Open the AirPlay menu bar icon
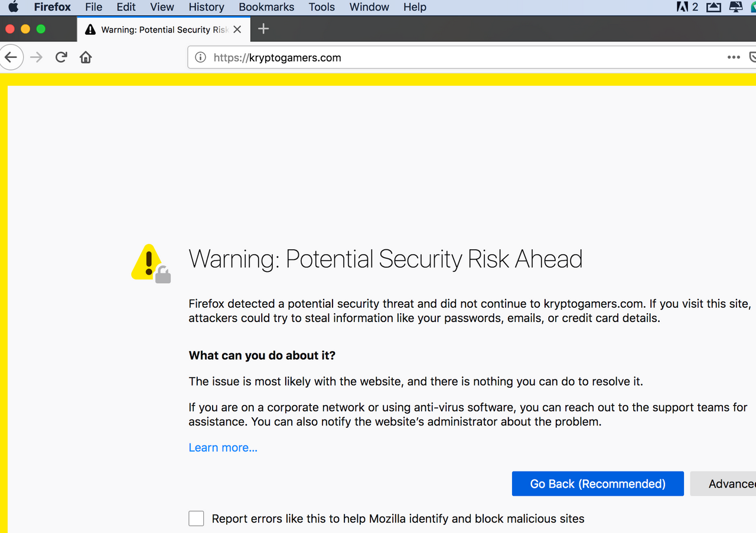756x533 pixels. coord(714,7)
